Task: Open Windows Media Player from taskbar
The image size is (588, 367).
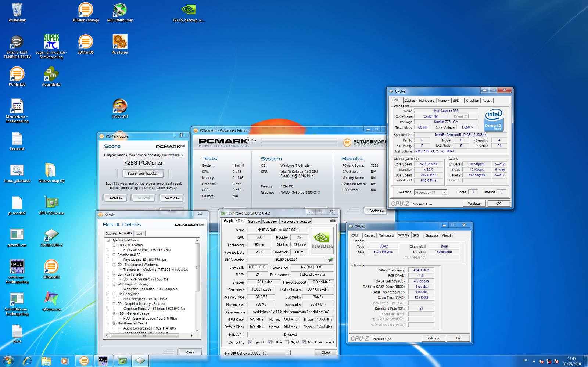Action: tap(65, 361)
